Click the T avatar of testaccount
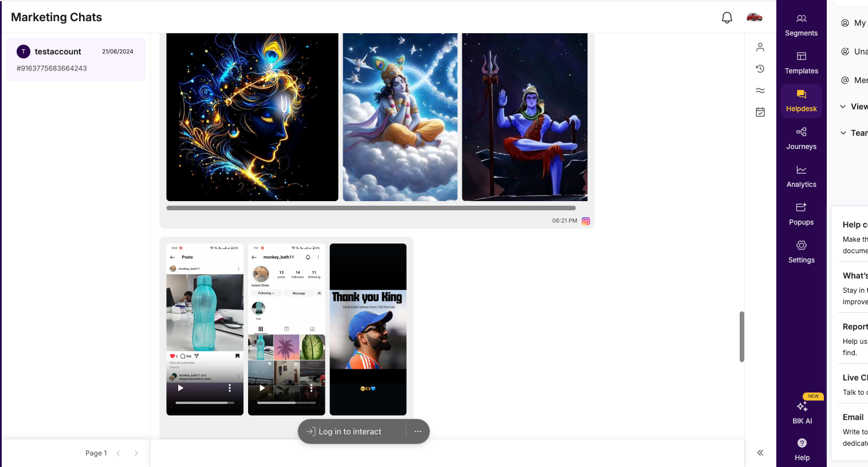 click(x=23, y=52)
